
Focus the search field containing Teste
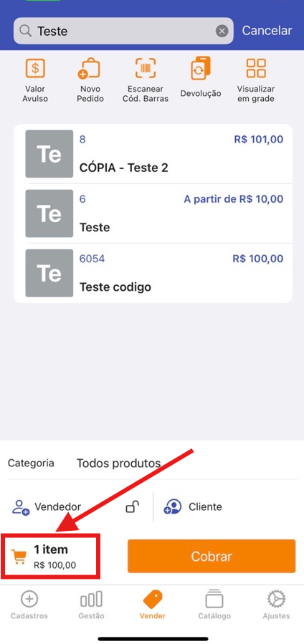click(123, 31)
